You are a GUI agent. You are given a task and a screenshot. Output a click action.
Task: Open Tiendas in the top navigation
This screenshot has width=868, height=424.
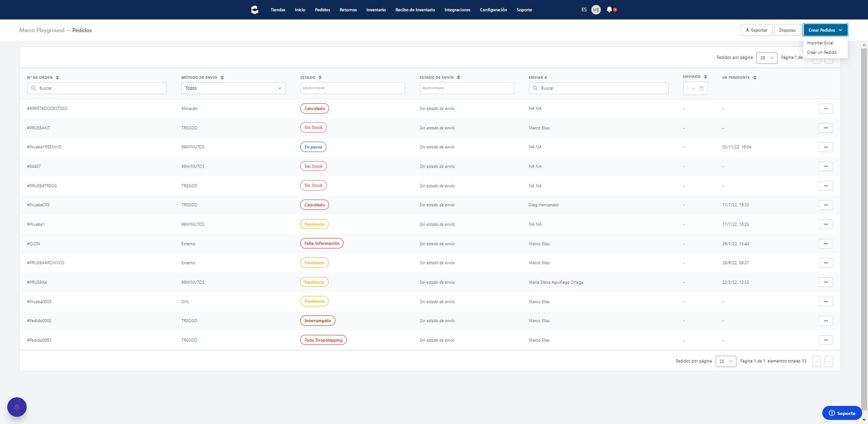tap(278, 10)
